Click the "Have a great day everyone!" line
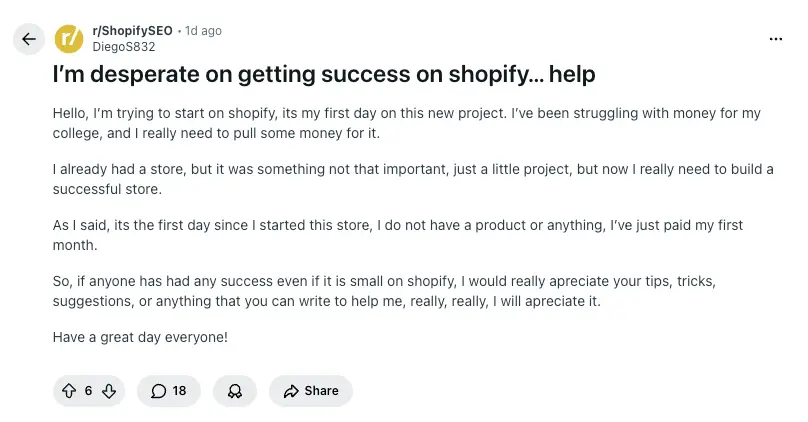 click(x=140, y=337)
